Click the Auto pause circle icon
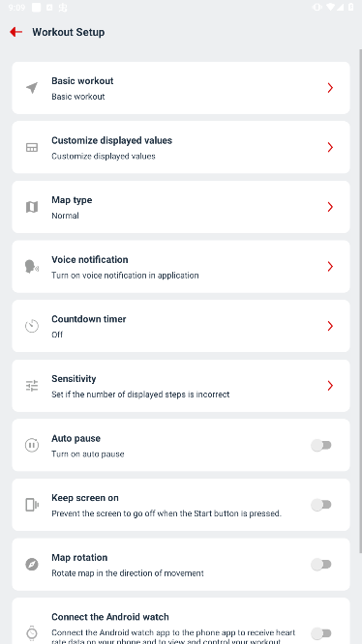 coord(32,445)
